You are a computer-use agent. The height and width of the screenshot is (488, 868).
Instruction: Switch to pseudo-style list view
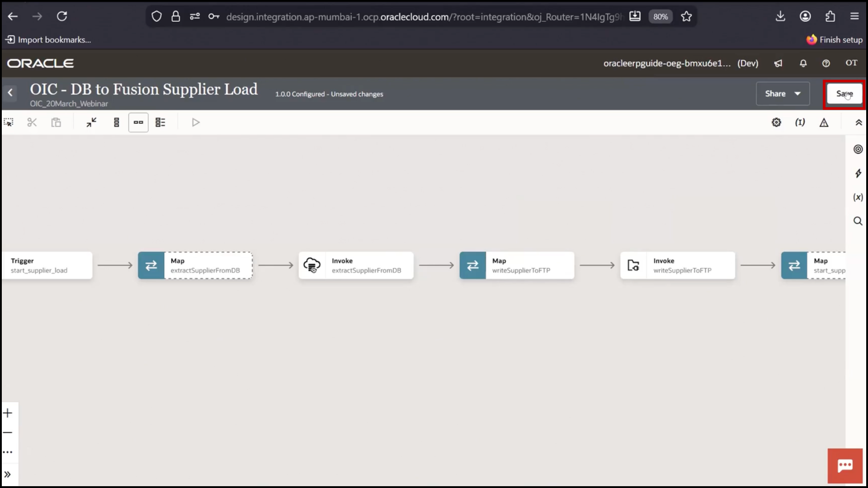(160, 122)
